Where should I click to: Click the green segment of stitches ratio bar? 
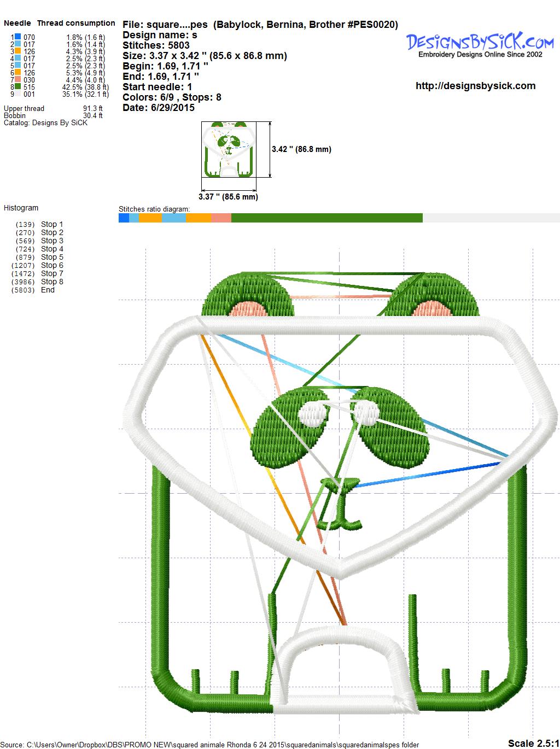coord(326,218)
